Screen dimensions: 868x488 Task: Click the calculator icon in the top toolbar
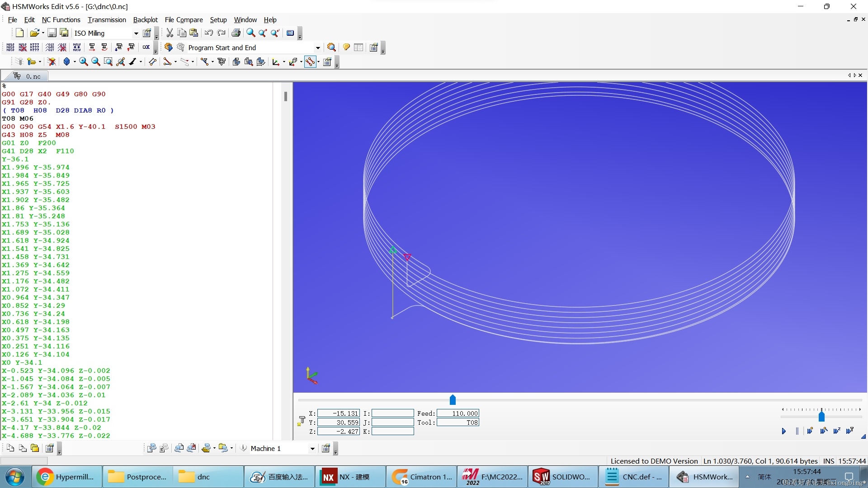coord(290,33)
